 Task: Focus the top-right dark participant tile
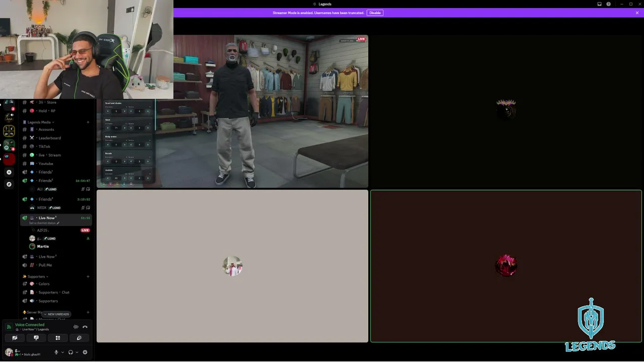506,111
